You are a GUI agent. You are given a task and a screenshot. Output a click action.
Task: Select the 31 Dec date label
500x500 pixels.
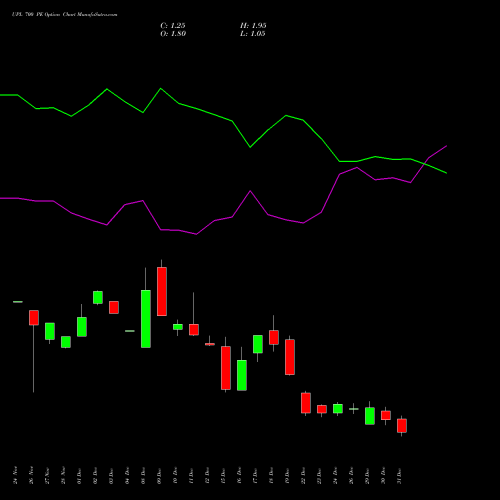point(399,476)
